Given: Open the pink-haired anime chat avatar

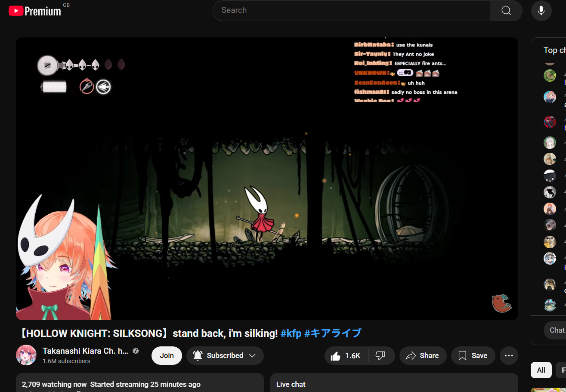Looking at the screenshot, I should (550, 97).
